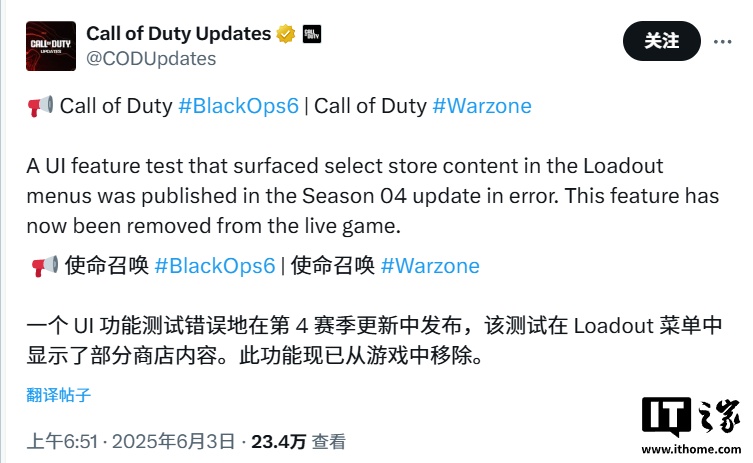Click the megaphone emoji before Call of Duty
The height and width of the screenshot is (463, 753).
point(41,106)
